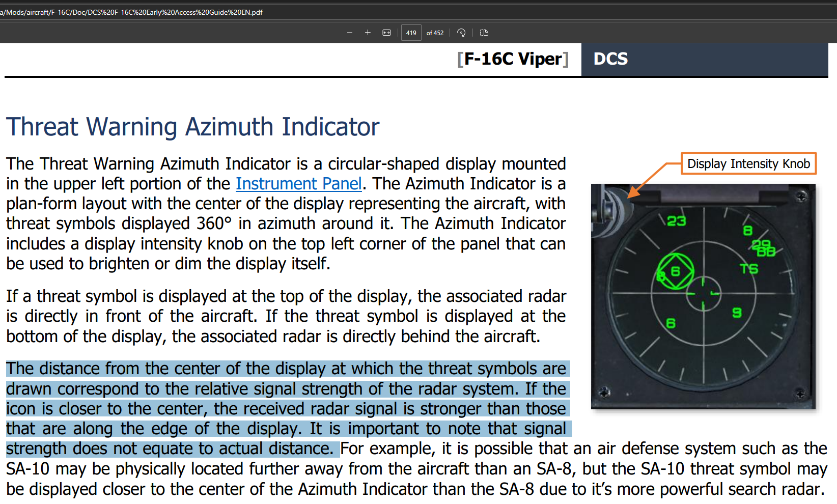Click the zoom out minus icon
Viewport: 837px width, 504px height.
point(349,33)
